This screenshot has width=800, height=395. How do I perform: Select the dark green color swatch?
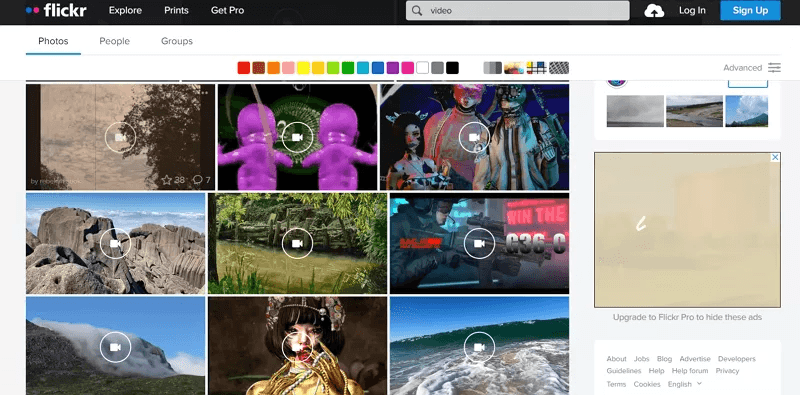pos(348,67)
